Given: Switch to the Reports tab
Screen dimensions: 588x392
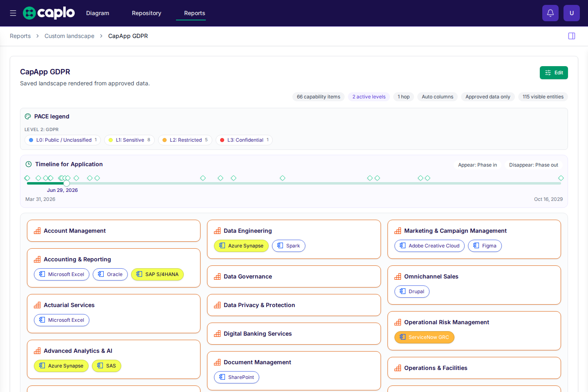Looking at the screenshot, I should tap(194, 13).
